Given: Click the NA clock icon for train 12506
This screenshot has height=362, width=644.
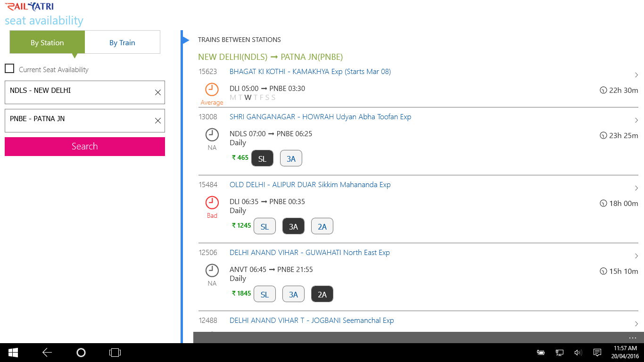Looking at the screenshot, I should click(212, 271).
